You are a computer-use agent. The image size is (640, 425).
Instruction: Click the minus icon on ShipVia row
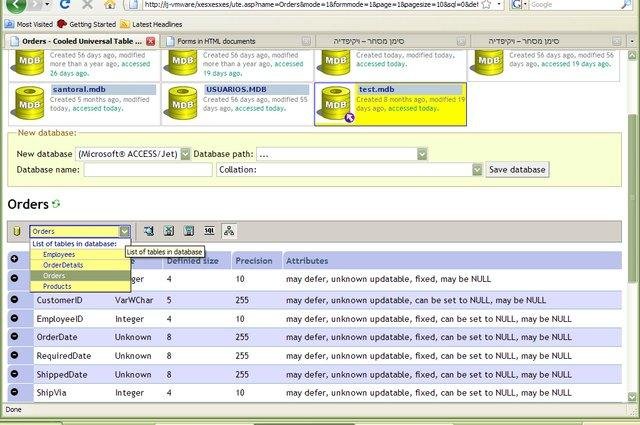click(x=14, y=392)
